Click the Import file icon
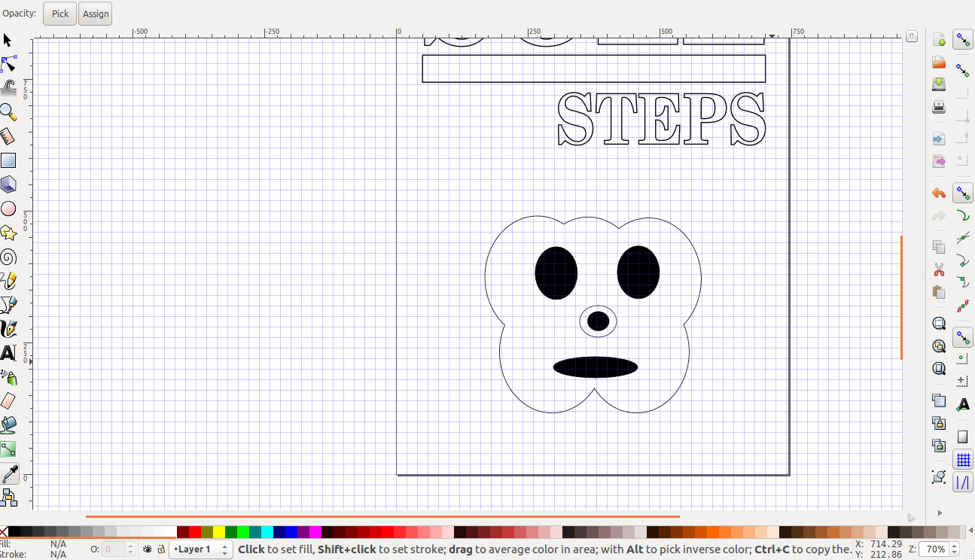Screen dimensions: 975x560 coord(939,139)
